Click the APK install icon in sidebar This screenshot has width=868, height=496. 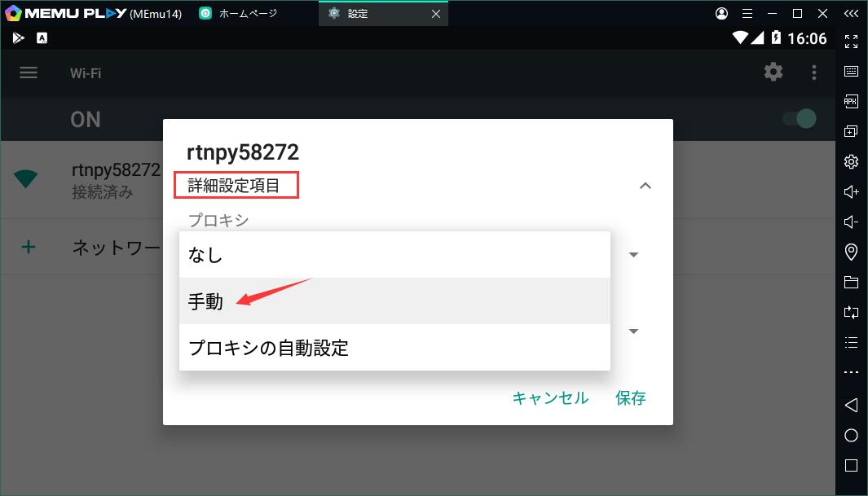[x=851, y=101]
